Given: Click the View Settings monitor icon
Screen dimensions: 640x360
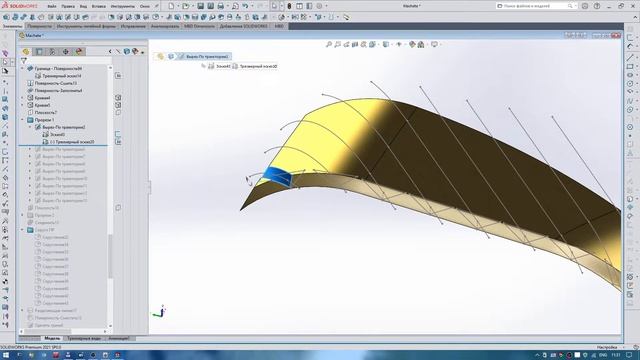Looking at the screenshot, I should coord(434,44).
